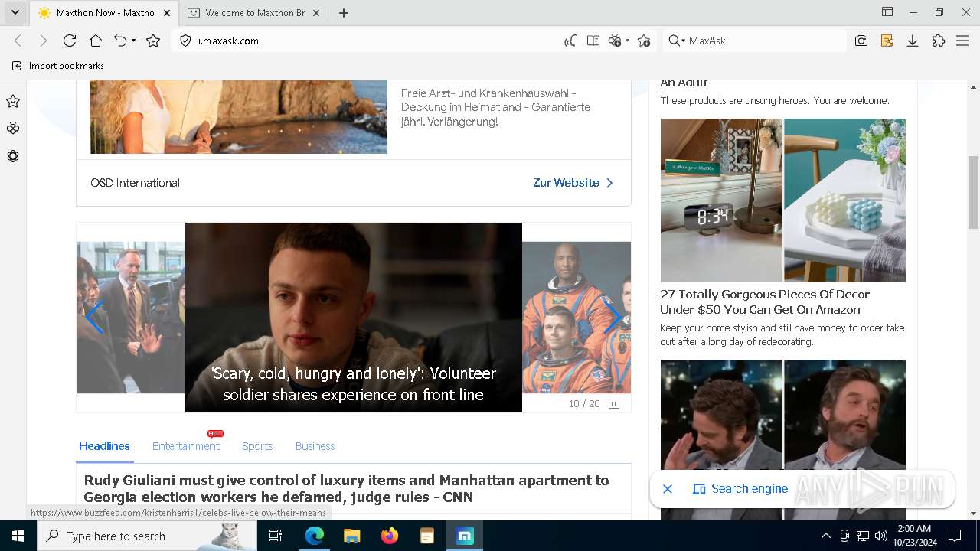Open 27 Totally Gorgeous Pieces Of Decor article
Viewport: 980px width, 551px height.
pos(764,302)
